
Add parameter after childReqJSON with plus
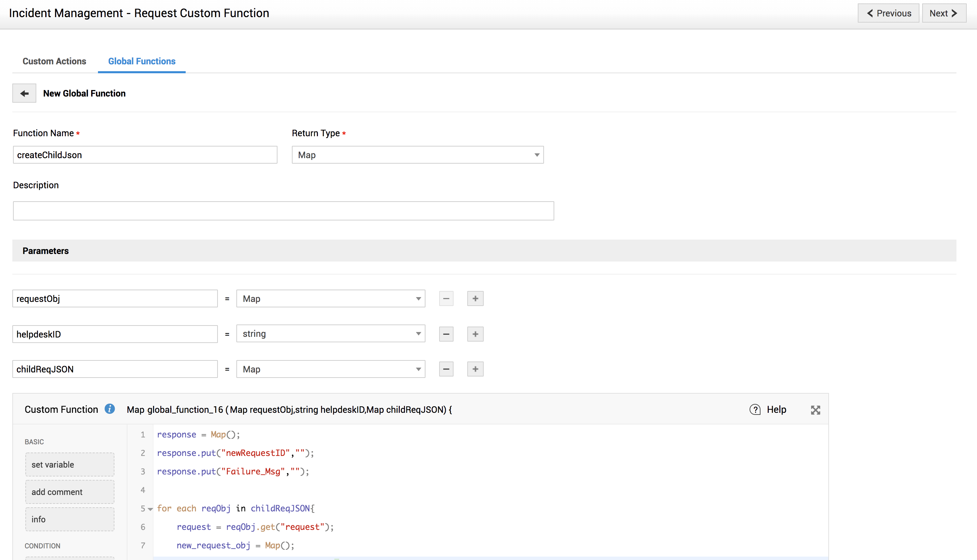pos(475,369)
